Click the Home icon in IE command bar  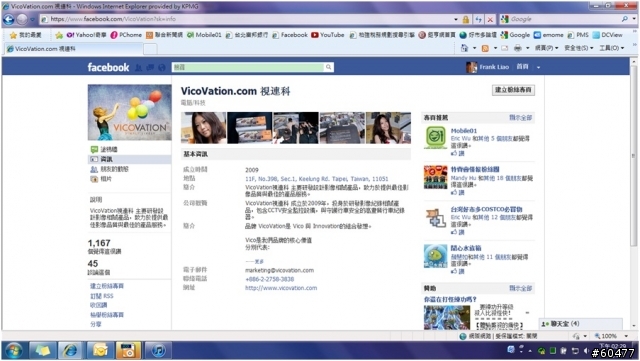pos(464,48)
